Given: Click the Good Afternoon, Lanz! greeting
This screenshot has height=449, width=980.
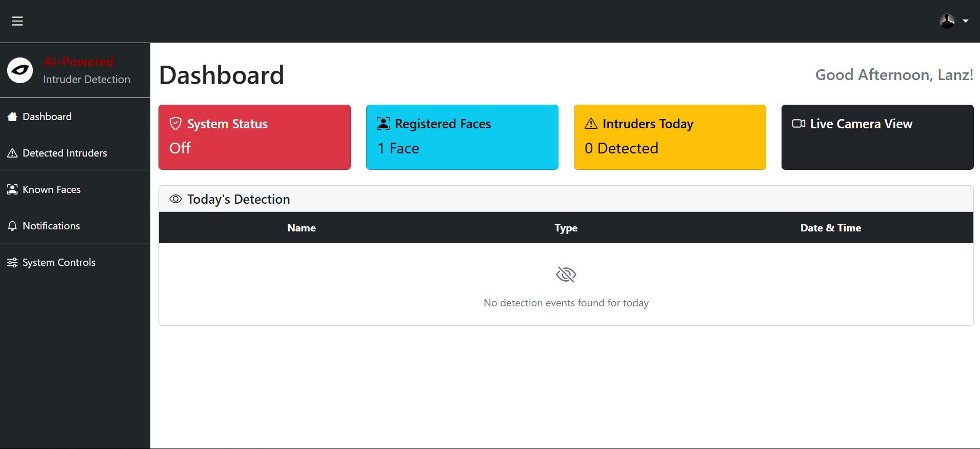Looking at the screenshot, I should pos(894,75).
